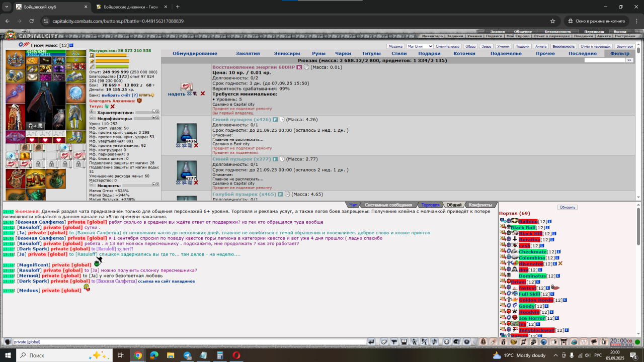Viewport: 644px width, 362px height.
Task: Focus the private [global] chat input
Action: click(189, 342)
